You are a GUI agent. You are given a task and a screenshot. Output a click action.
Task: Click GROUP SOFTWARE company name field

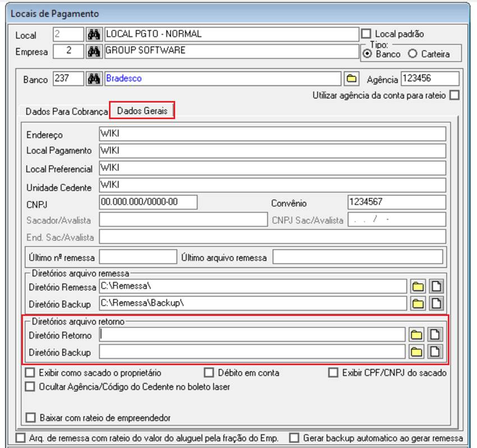(x=232, y=51)
